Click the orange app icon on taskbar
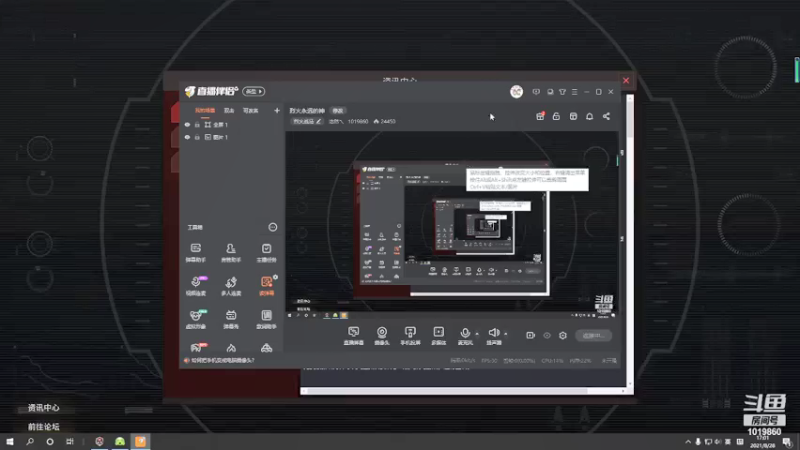Viewport: 800px width, 450px height. point(140,442)
